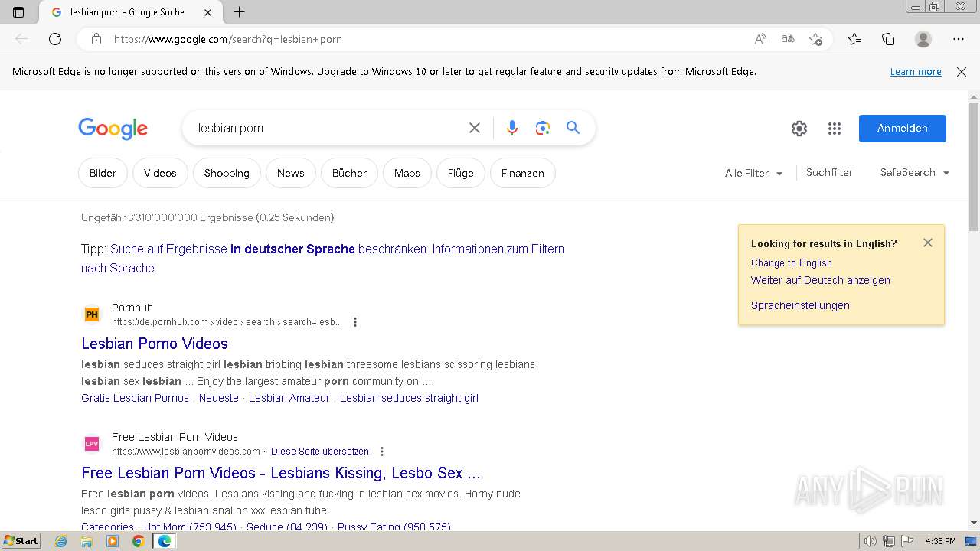Image resolution: width=980 pixels, height=551 pixels.
Task: Click the 4:38 PM system clock
Action: click(x=940, y=541)
